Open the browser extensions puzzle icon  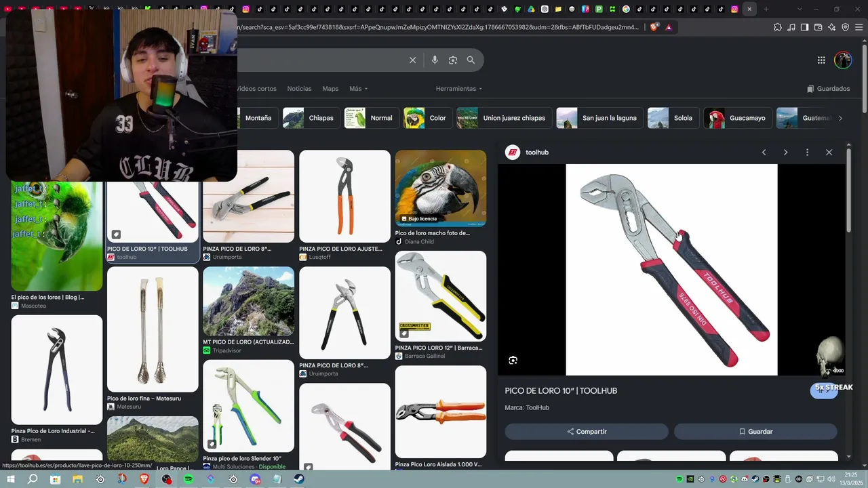click(x=778, y=27)
